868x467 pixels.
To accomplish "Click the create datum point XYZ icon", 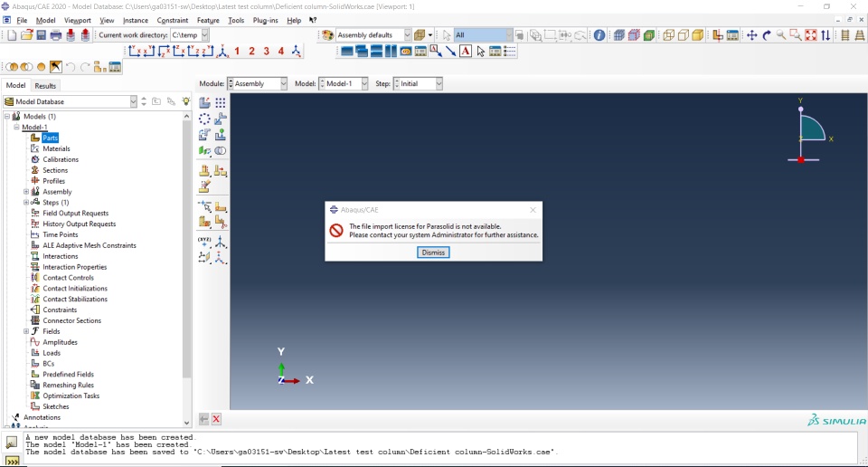I will (x=205, y=242).
